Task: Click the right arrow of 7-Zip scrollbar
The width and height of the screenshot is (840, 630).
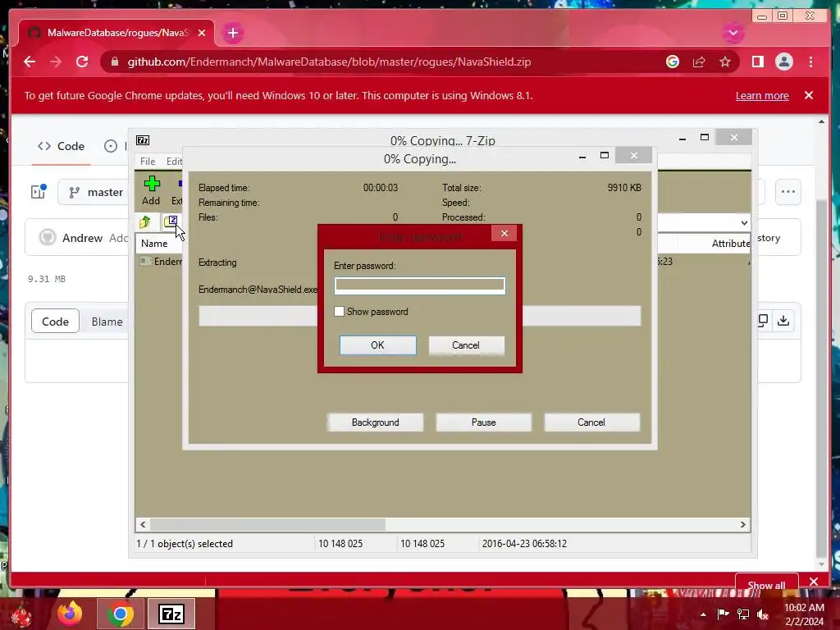Action: click(x=742, y=524)
